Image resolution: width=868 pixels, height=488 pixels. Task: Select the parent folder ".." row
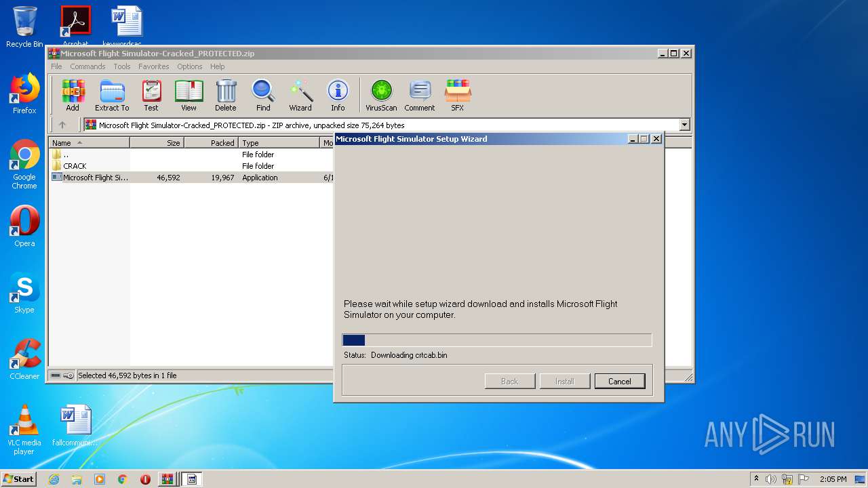(192, 155)
